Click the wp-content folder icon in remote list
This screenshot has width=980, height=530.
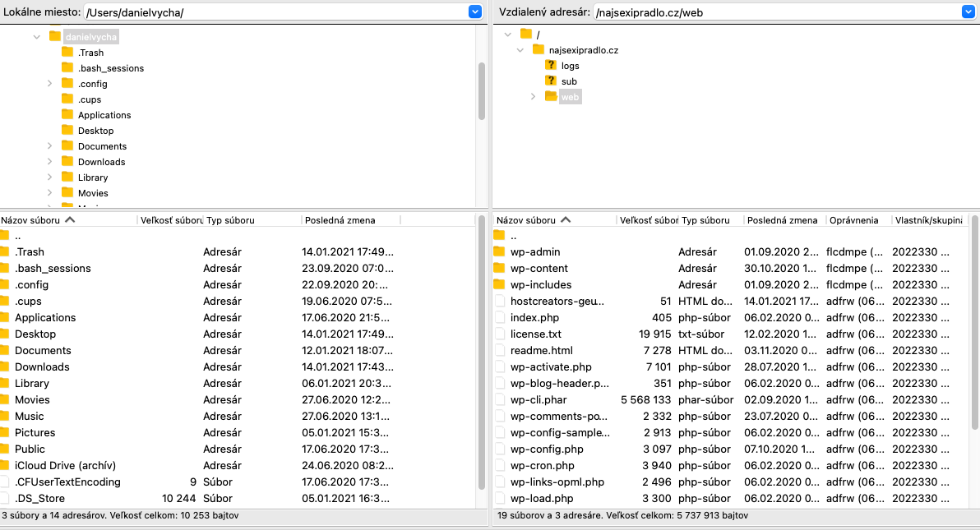click(499, 268)
